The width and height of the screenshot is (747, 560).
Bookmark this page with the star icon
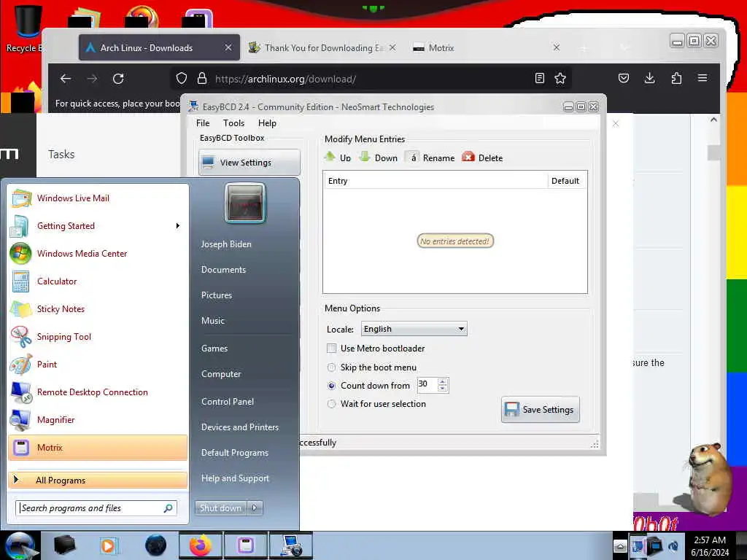560,78
